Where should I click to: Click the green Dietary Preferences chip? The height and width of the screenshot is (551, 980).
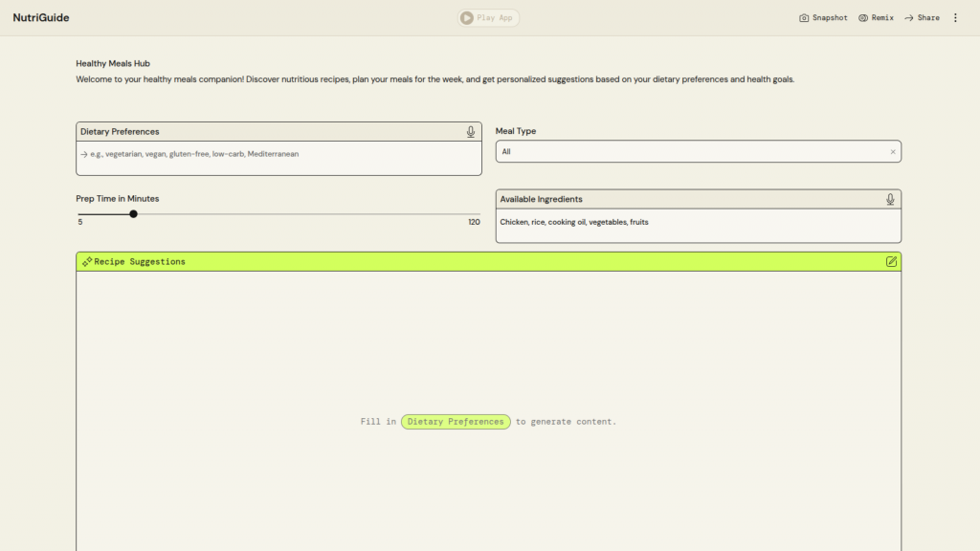455,422
